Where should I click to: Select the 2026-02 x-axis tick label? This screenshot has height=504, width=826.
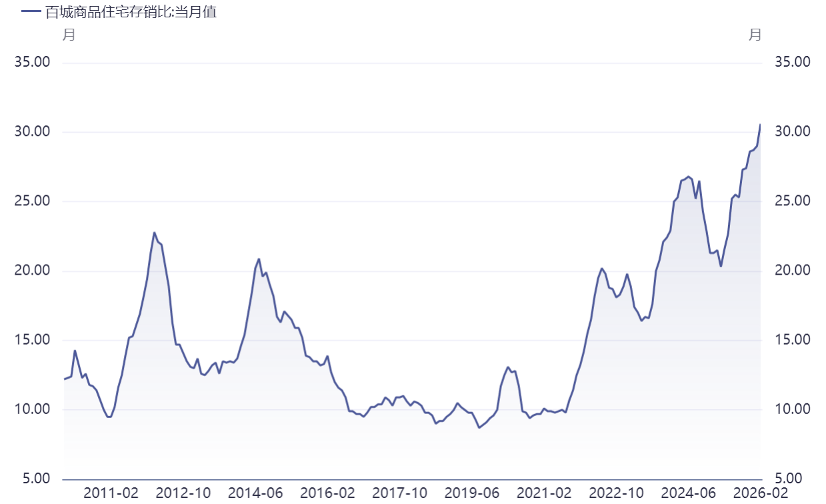click(760, 493)
